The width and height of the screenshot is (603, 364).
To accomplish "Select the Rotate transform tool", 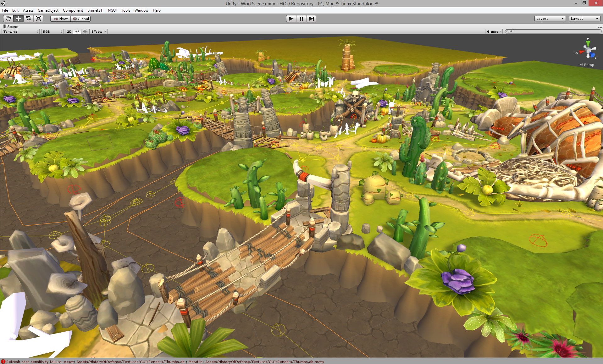I will pos(29,19).
